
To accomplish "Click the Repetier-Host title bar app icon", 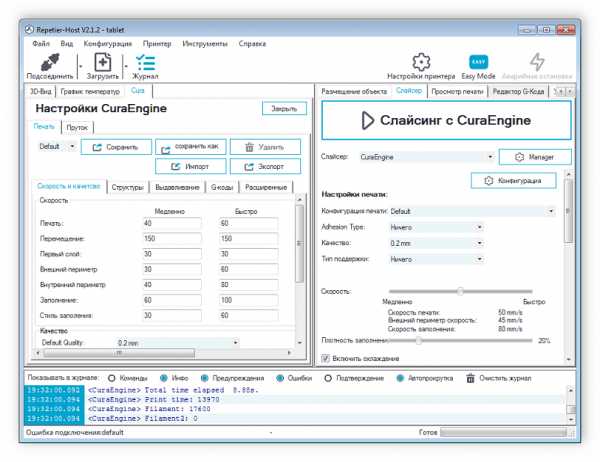I will point(29,29).
